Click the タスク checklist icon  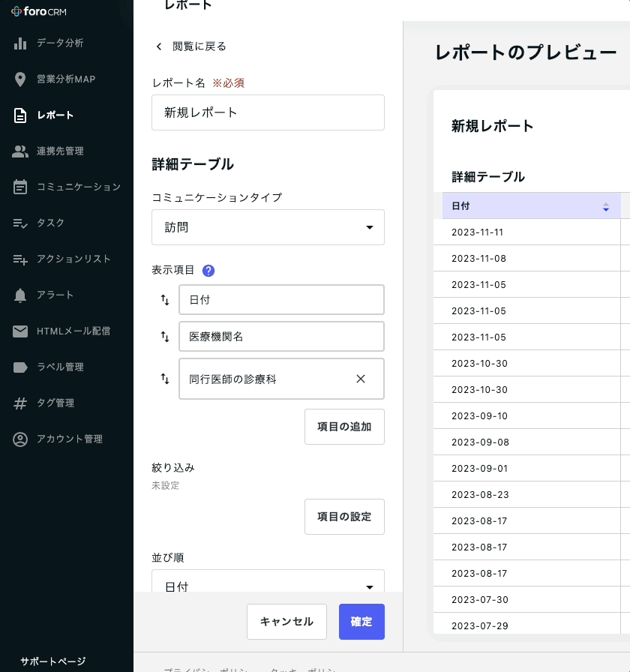point(20,223)
